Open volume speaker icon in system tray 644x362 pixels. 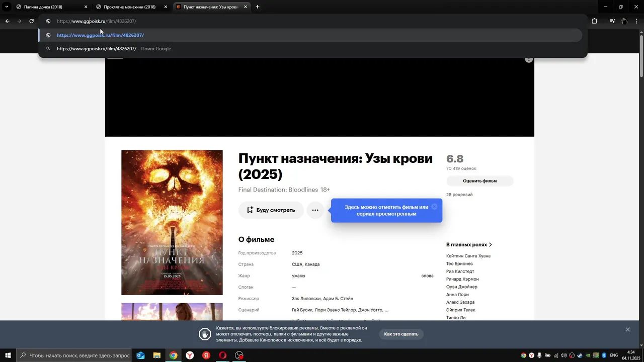[x=563, y=355]
